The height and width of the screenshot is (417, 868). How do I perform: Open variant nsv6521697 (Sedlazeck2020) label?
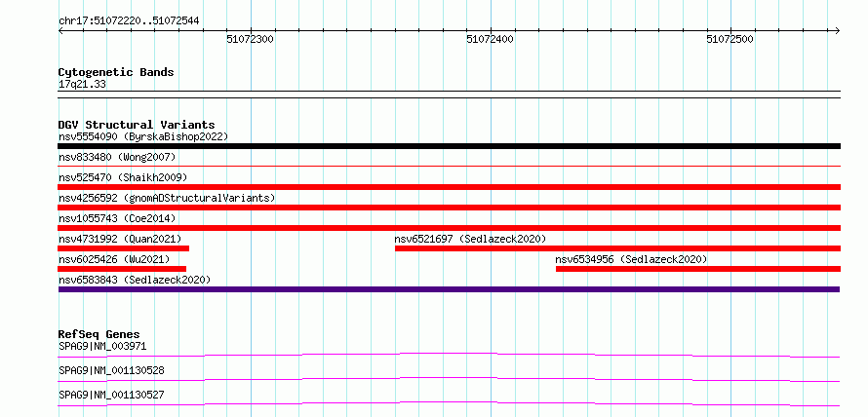[470, 239]
